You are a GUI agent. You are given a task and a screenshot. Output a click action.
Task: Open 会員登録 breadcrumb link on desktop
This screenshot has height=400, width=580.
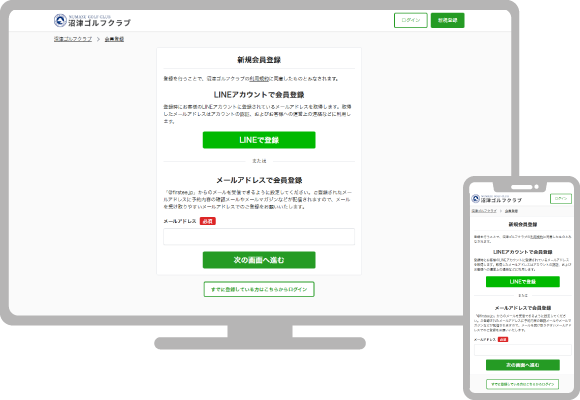(x=114, y=39)
